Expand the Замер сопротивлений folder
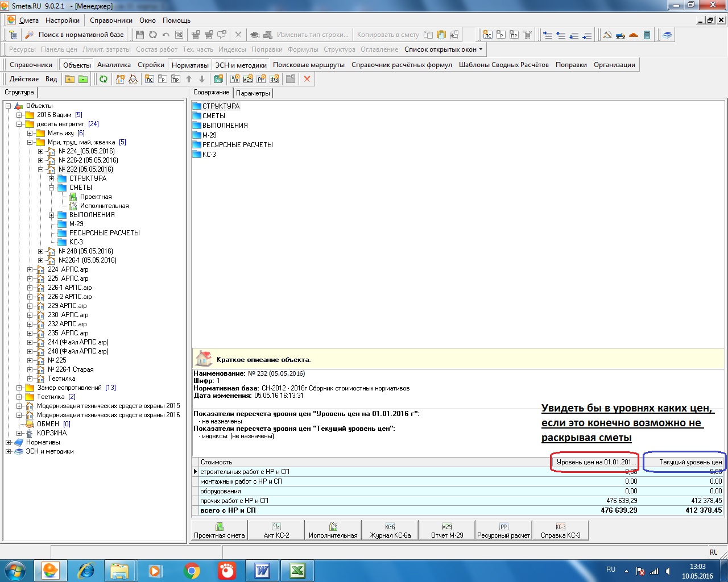 (x=19, y=388)
